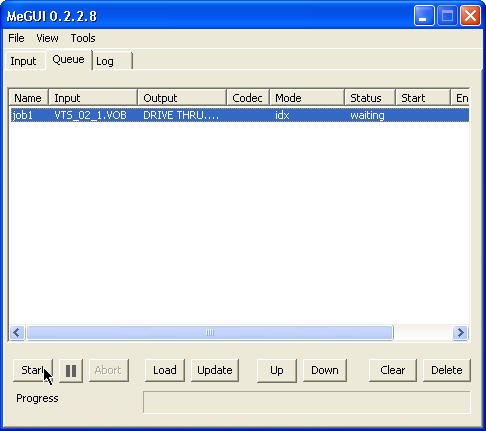Switch to the Log tab
This screenshot has width=486, height=431.
pyautogui.click(x=112, y=61)
